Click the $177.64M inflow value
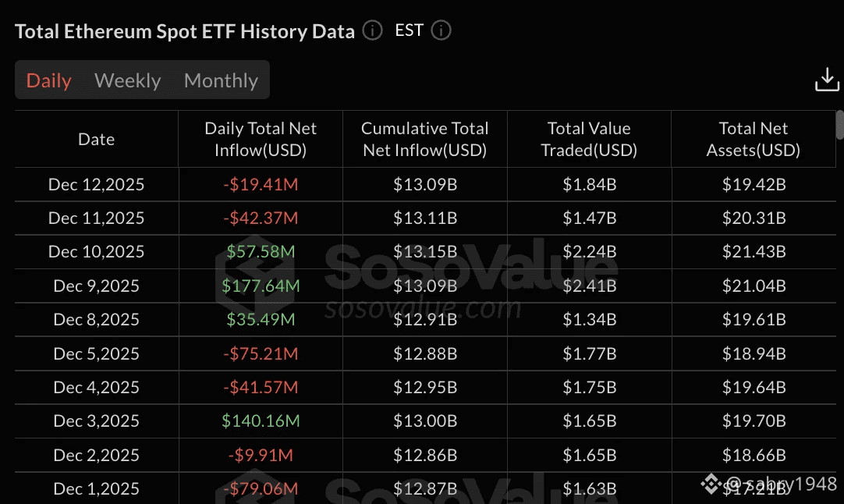 coord(261,286)
